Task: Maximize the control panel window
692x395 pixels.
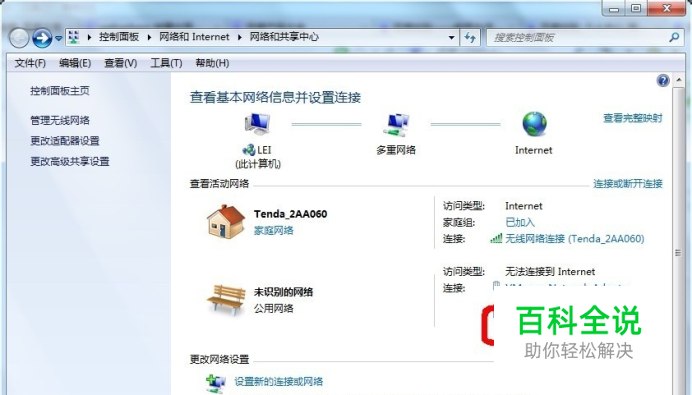Action: pos(636,8)
